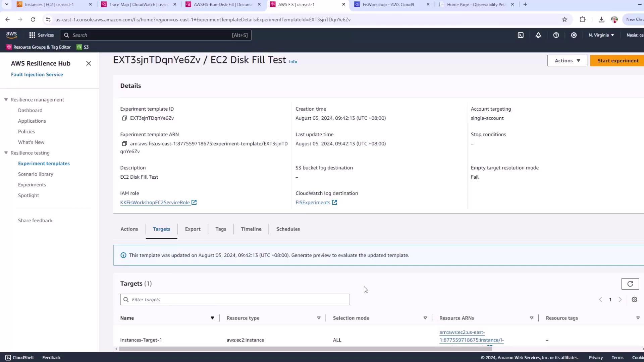Close the AWS Resilience Hub sidebar
The height and width of the screenshot is (362, 644).
coord(89,63)
